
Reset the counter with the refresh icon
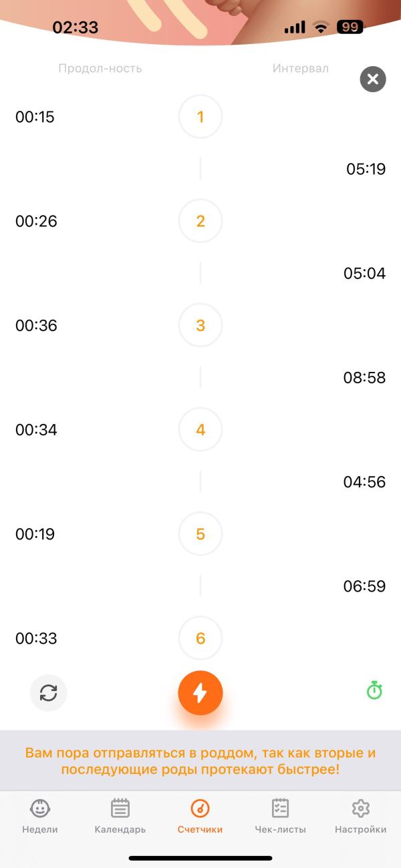click(x=49, y=693)
